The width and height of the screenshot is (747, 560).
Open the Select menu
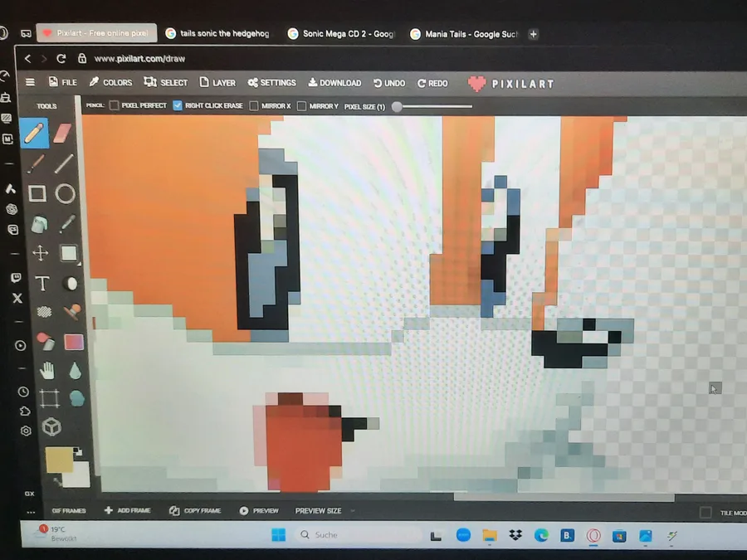click(x=166, y=82)
